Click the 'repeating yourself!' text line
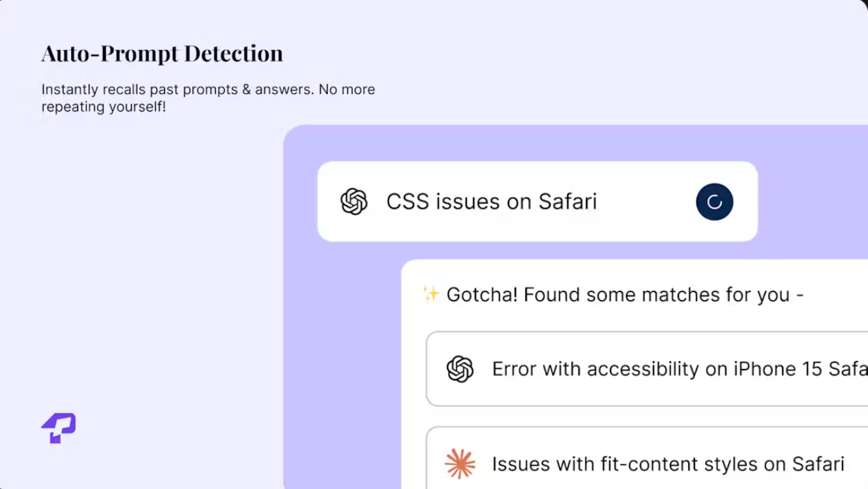This screenshot has height=489, width=868. [x=104, y=107]
